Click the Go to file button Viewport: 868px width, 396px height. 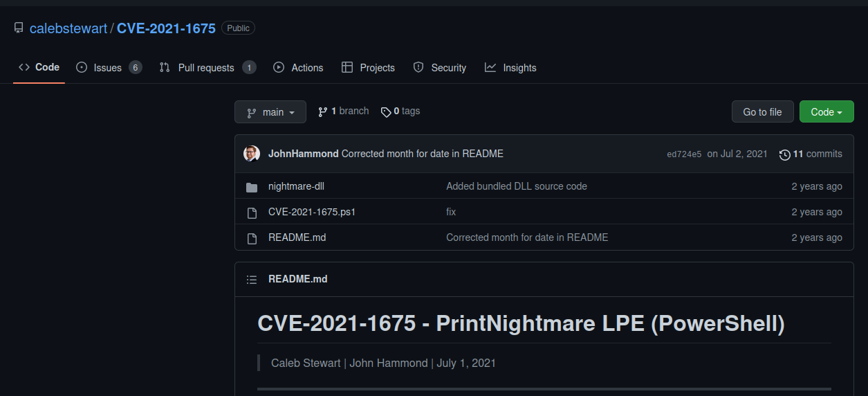763,112
